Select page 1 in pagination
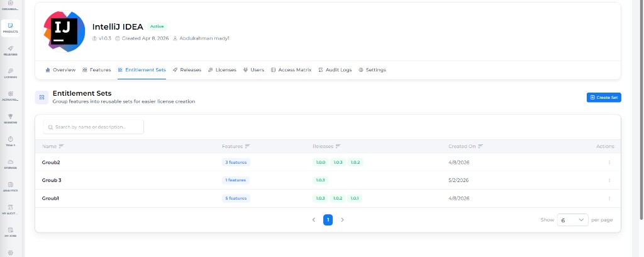Image resolution: width=644 pixels, height=257 pixels. [328, 220]
